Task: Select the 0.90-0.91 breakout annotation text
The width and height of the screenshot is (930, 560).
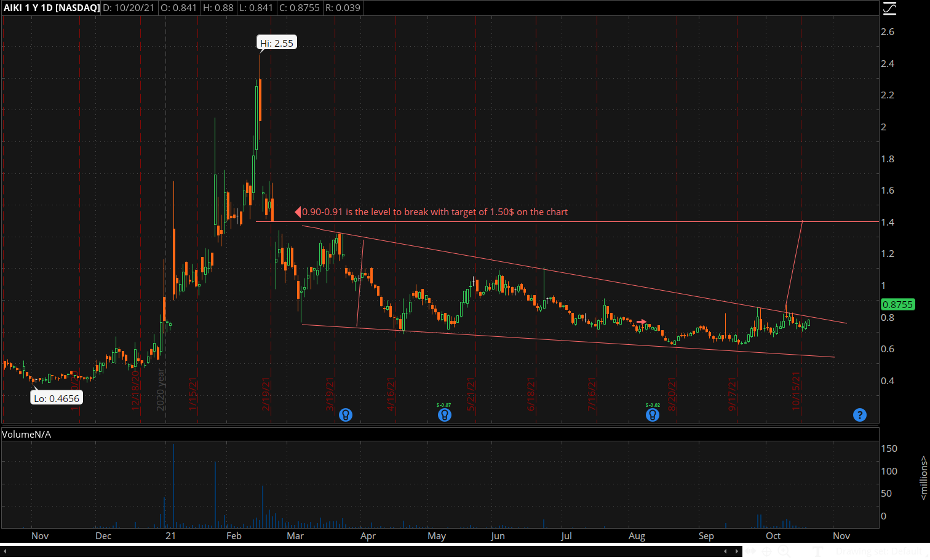Action: pos(435,212)
